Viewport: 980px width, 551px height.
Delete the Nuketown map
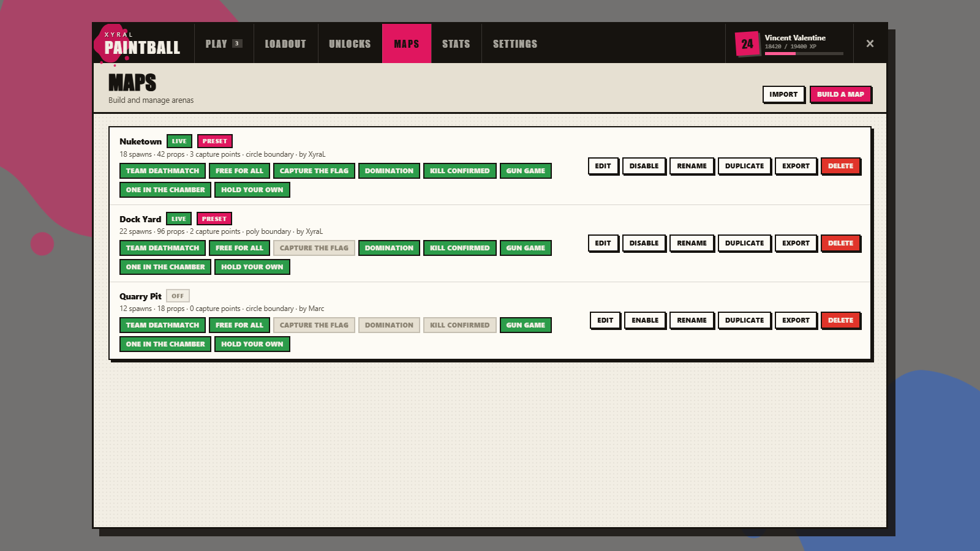tap(840, 166)
